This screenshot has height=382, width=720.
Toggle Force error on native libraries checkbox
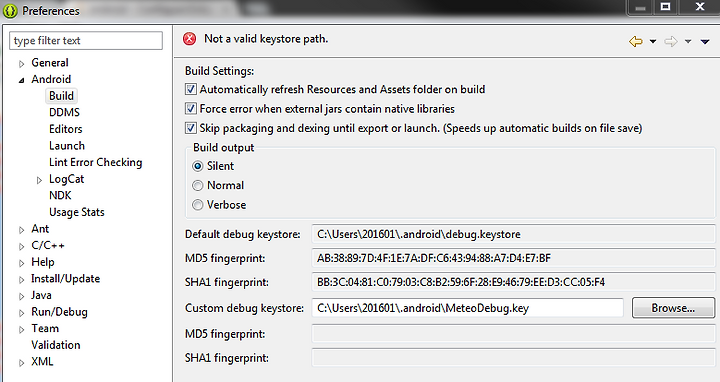tap(191, 108)
